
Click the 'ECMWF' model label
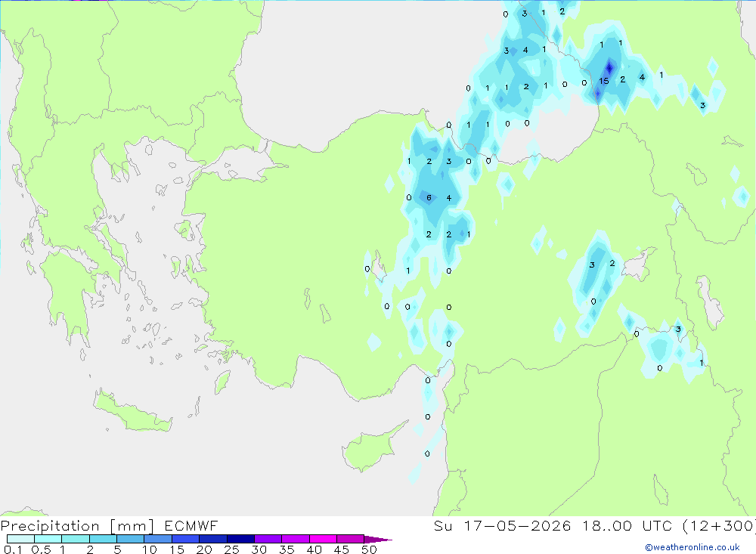click(x=191, y=525)
